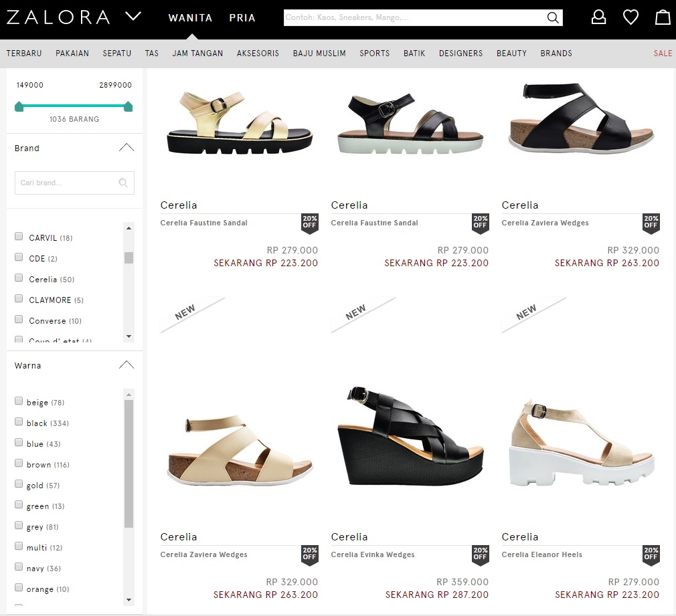Open the SPORTS menu

(x=375, y=54)
